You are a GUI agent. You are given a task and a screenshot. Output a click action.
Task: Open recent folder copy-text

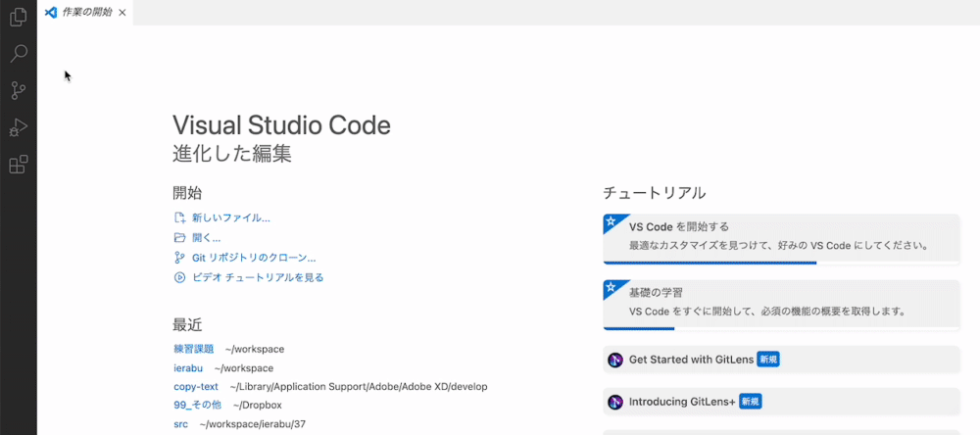196,387
